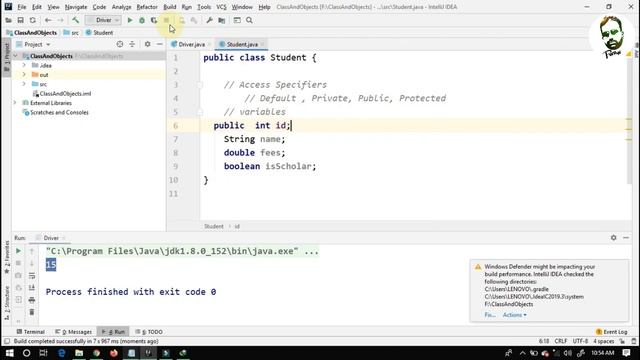Open the Refactor menu
640x360 pixels.
pos(147,7)
